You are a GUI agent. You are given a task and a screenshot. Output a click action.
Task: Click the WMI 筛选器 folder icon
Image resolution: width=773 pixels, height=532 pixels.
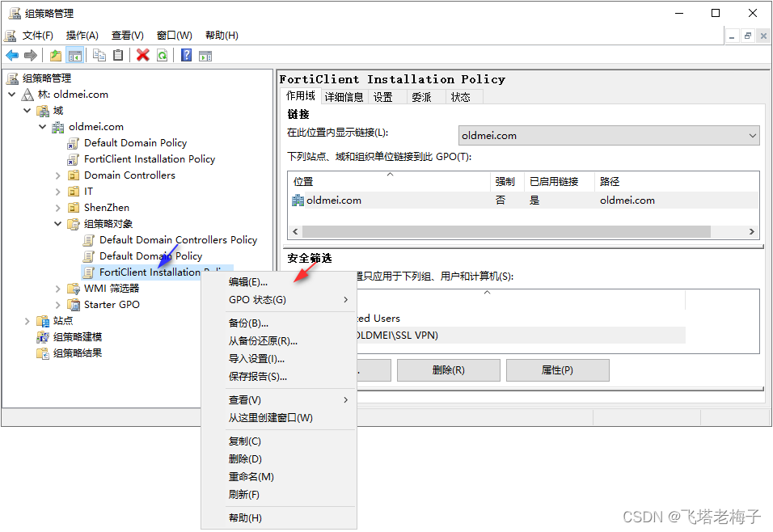click(73, 289)
